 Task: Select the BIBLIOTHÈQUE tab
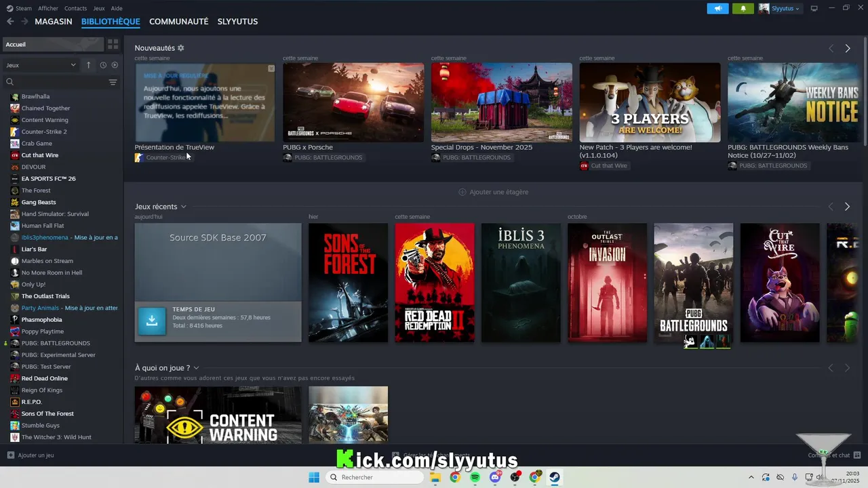pyautogui.click(x=111, y=22)
